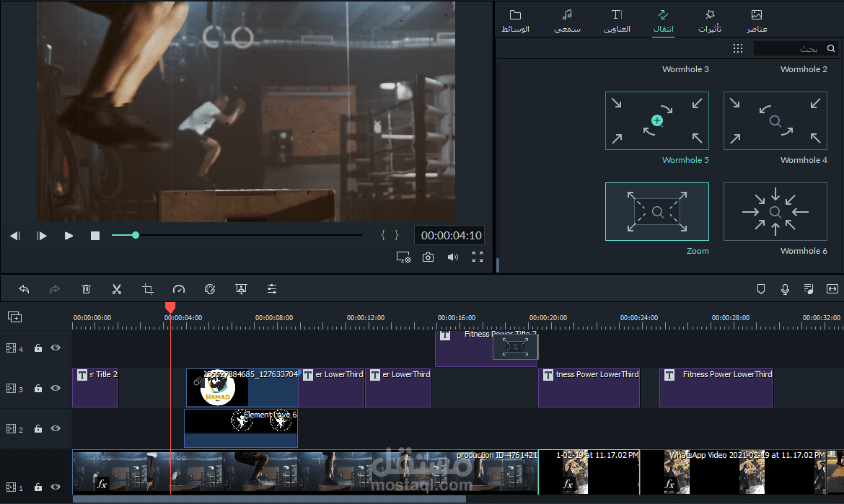Image resolution: width=844 pixels, height=504 pixels.
Task: Open the Audio tab (سمعي)
Action: click(567, 21)
